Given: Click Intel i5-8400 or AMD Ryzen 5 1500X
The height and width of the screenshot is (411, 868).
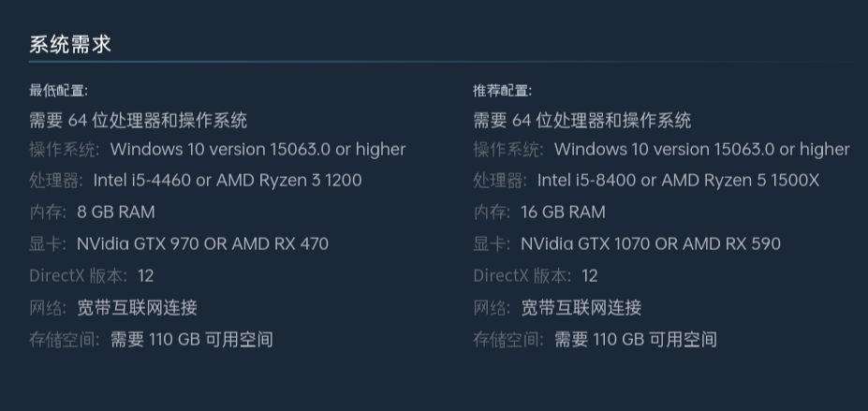Looking at the screenshot, I should (x=678, y=181).
